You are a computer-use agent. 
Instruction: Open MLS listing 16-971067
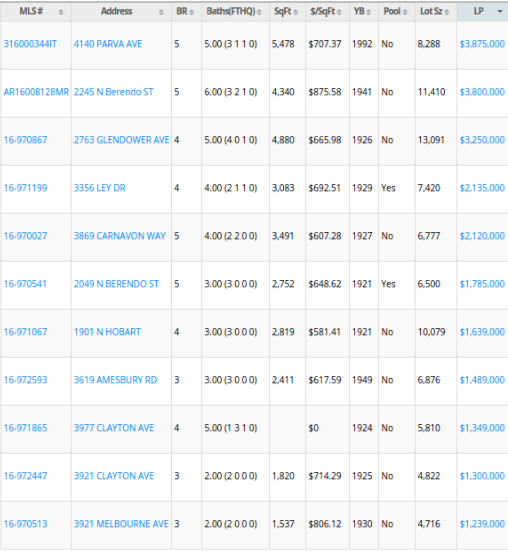(x=25, y=332)
